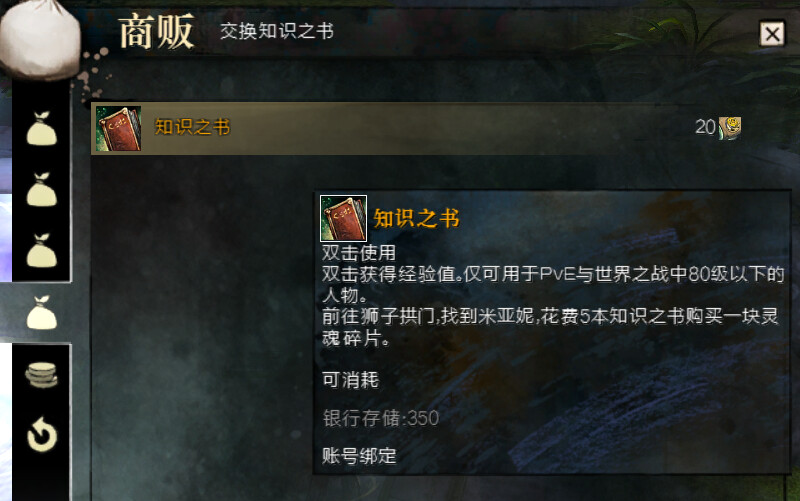This screenshot has width=800, height=501.
Task: Select the third bag vendor tab
Action: point(41,251)
